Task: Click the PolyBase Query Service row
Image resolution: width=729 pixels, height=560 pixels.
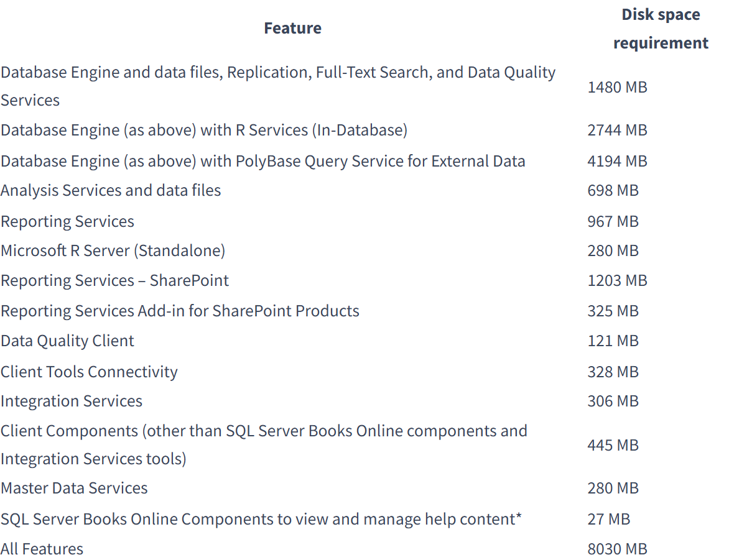Action: [x=263, y=160]
